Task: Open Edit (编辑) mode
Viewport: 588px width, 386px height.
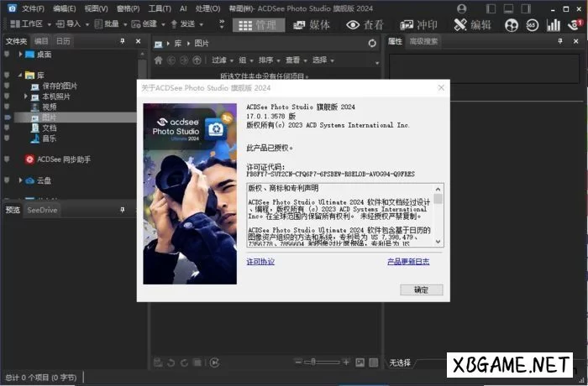Action: (473, 25)
